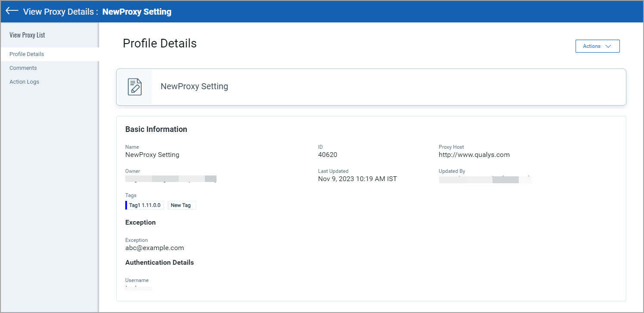Click the Tag1 1.11.0.0 tag
Viewport: 644px width, 313px height.
[145, 205]
